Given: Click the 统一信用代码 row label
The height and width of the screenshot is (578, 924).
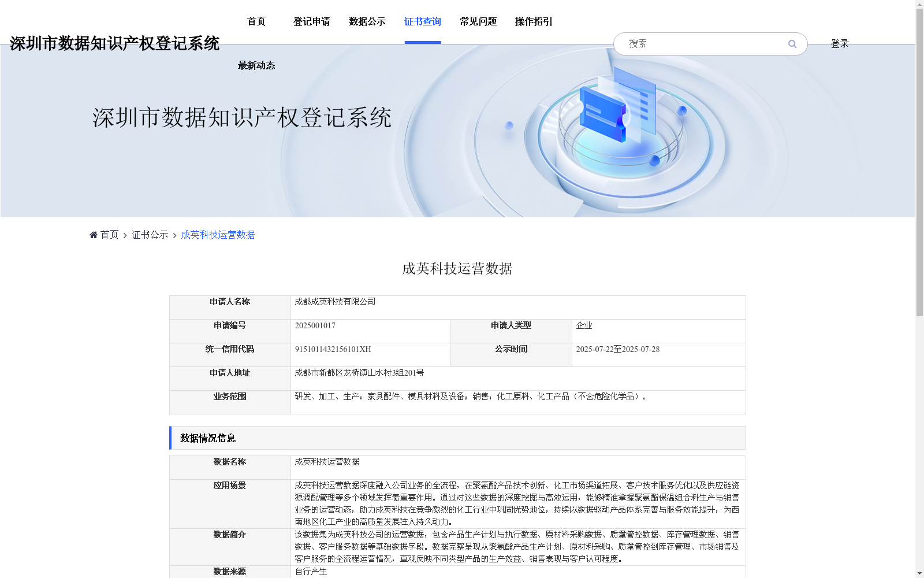Looking at the screenshot, I should tap(230, 349).
